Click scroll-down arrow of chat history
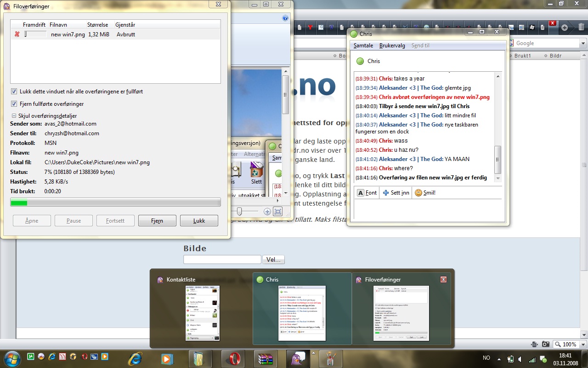Image resolution: width=588 pixels, height=368 pixels. click(498, 178)
